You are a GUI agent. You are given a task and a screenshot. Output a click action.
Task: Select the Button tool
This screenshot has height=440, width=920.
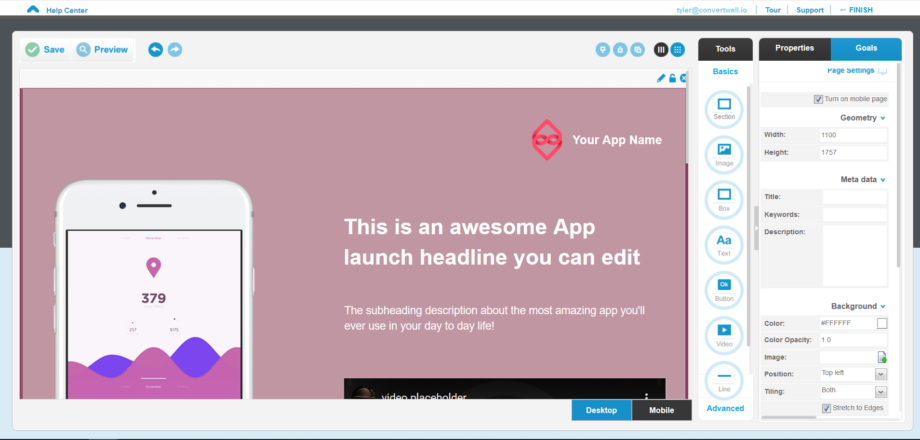pos(725,290)
